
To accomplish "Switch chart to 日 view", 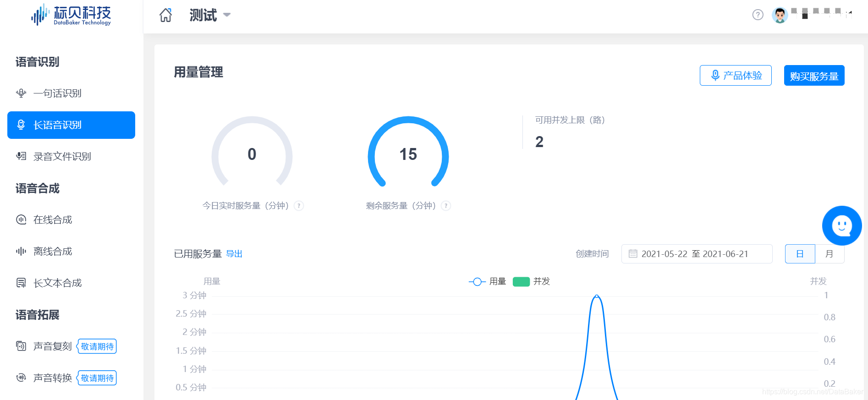I will click(800, 254).
